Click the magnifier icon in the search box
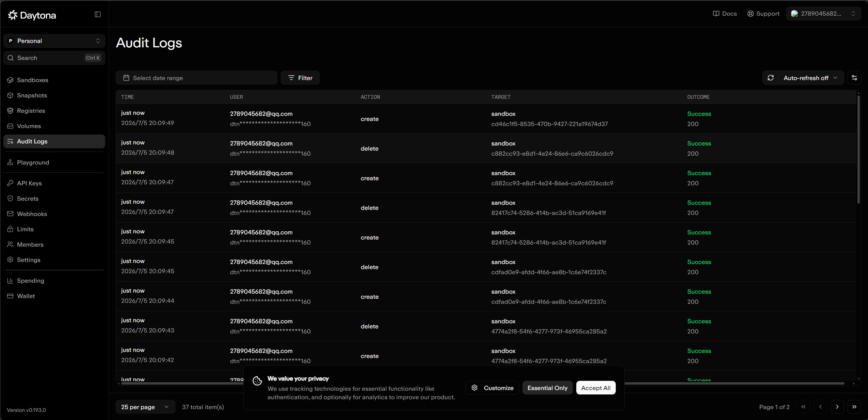Screen dimensions: 868x420 (11, 58)
